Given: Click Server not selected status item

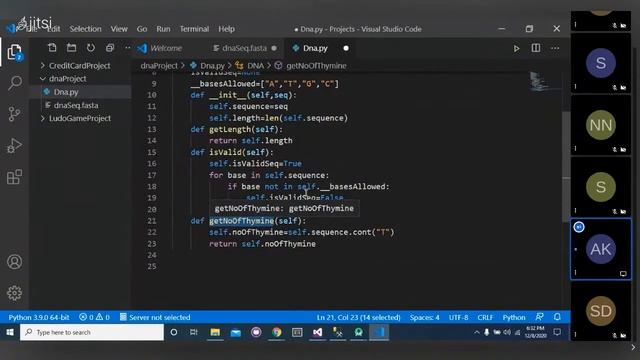Looking at the screenshot, I should click(155, 317).
